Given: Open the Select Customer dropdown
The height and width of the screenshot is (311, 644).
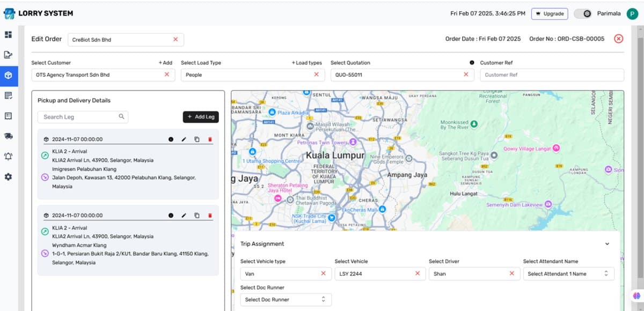Looking at the screenshot, I should click(103, 75).
